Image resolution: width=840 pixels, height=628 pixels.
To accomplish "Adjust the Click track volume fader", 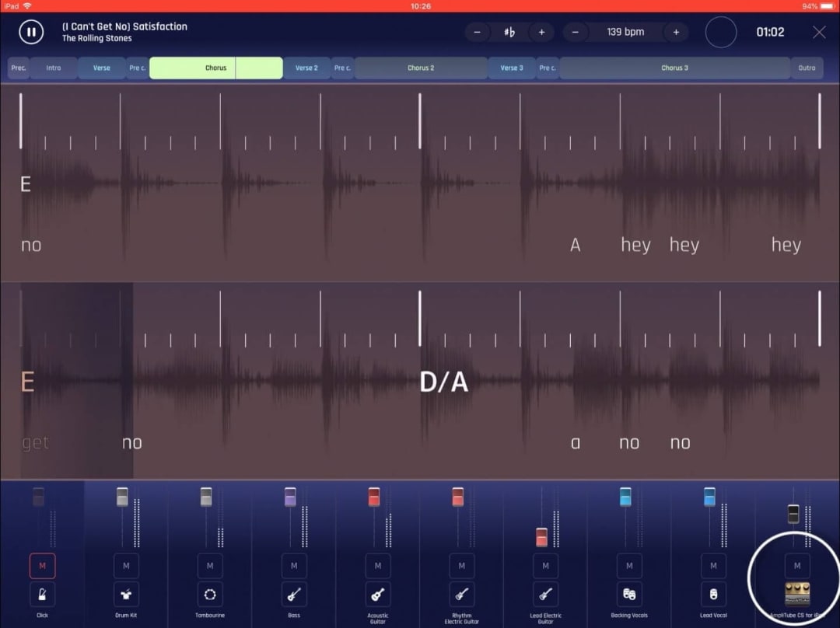I will pyautogui.click(x=39, y=497).
